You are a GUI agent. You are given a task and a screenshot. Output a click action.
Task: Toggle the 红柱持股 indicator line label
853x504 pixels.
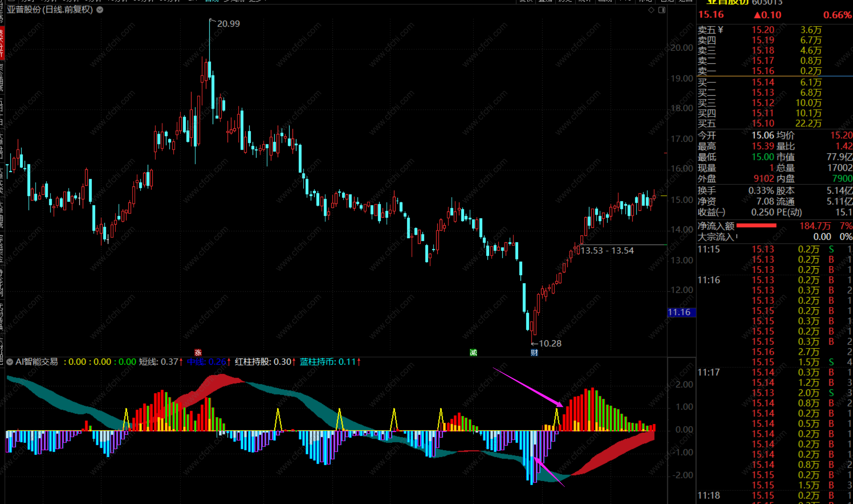click(264, 362)
